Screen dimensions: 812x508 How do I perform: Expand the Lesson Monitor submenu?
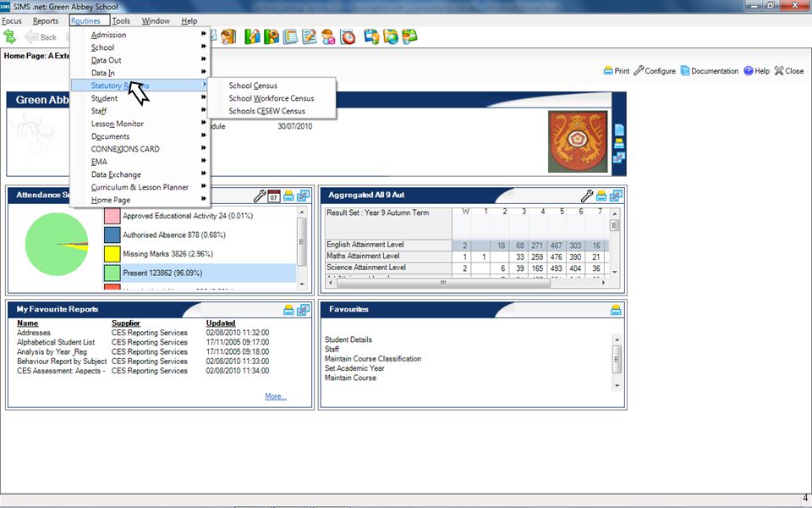[x=140, y=124]
